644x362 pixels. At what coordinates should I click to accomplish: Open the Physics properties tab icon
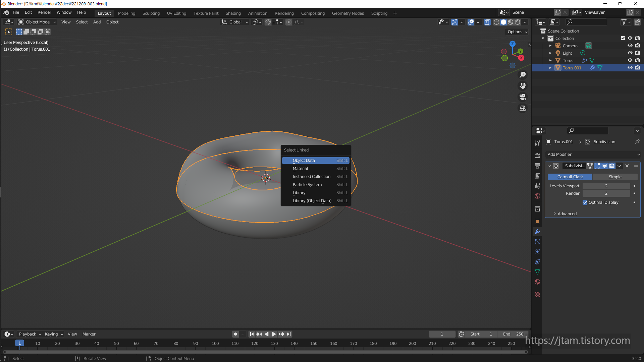click(x=537, y=252)
